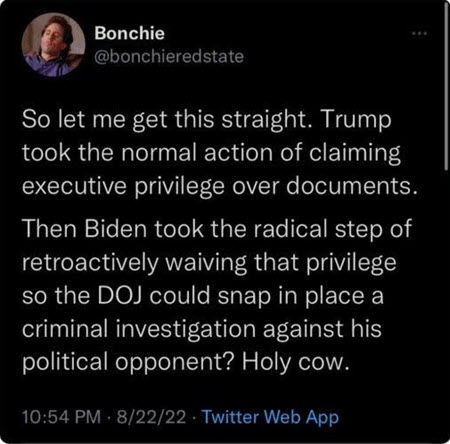The height and width of the screenshot is (444, 450).
Task: Place cursor on 'political opponent?' text
Action: point(127,362)
